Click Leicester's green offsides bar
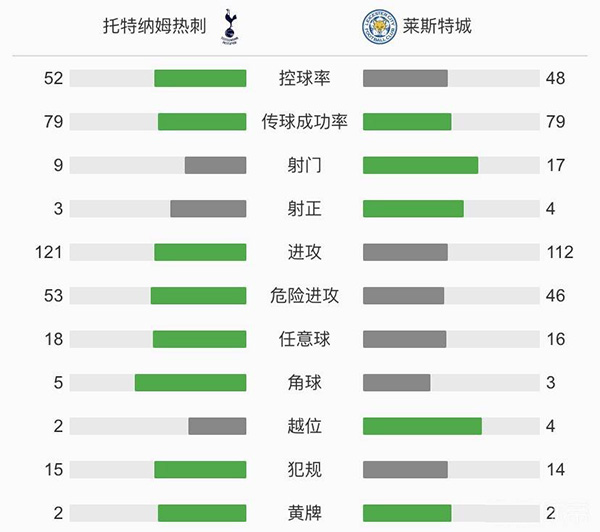 [422, 426]
